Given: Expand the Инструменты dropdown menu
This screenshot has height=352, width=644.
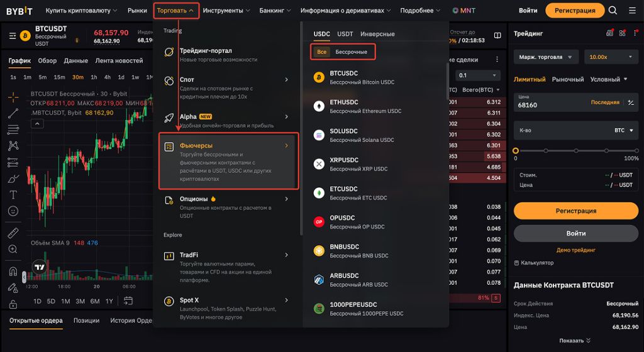Looking at the screenshot, I should (226, 10).
